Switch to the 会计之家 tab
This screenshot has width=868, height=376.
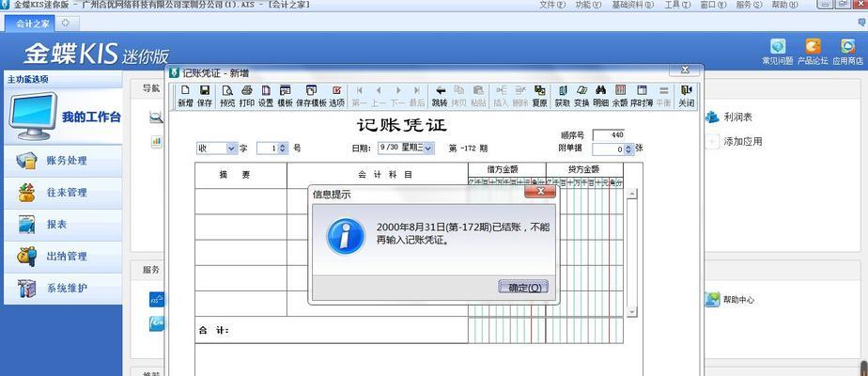[30, 23]
